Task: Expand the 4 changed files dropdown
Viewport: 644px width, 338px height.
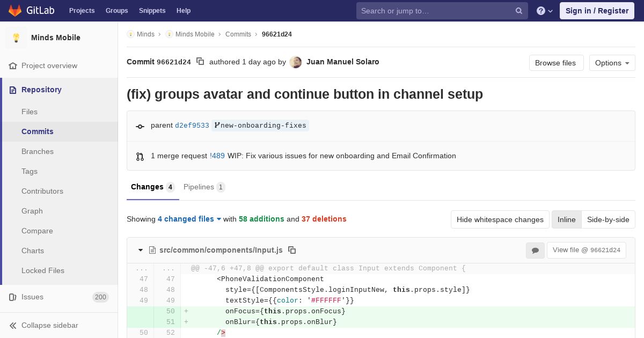Action: coord(189,219)
